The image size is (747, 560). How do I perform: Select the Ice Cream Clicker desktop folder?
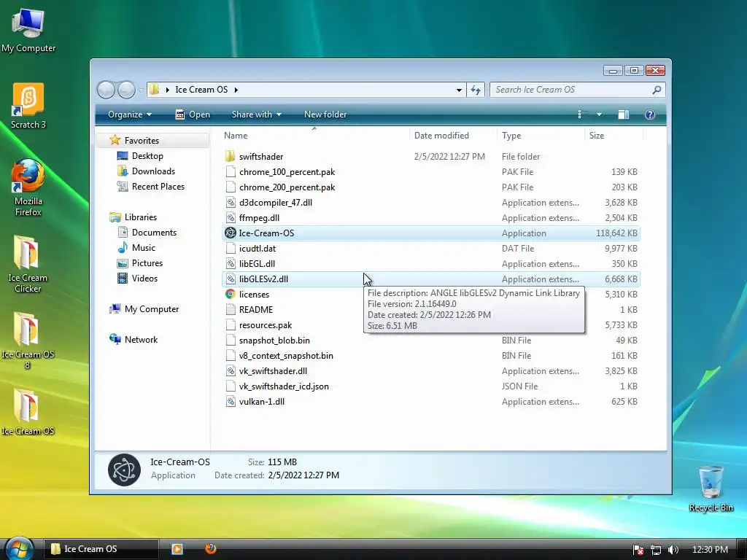[28, 263]
